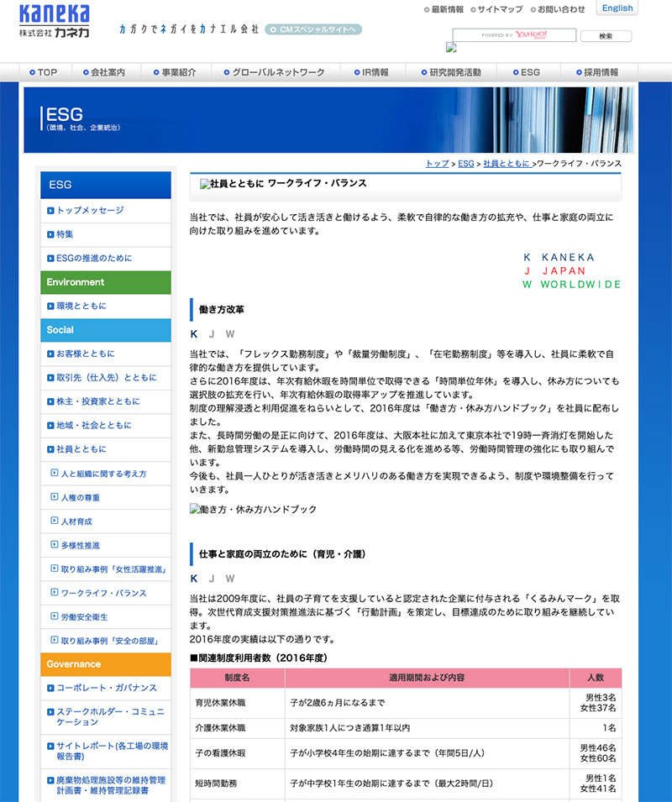Switch the site to English

click(617, 8)
